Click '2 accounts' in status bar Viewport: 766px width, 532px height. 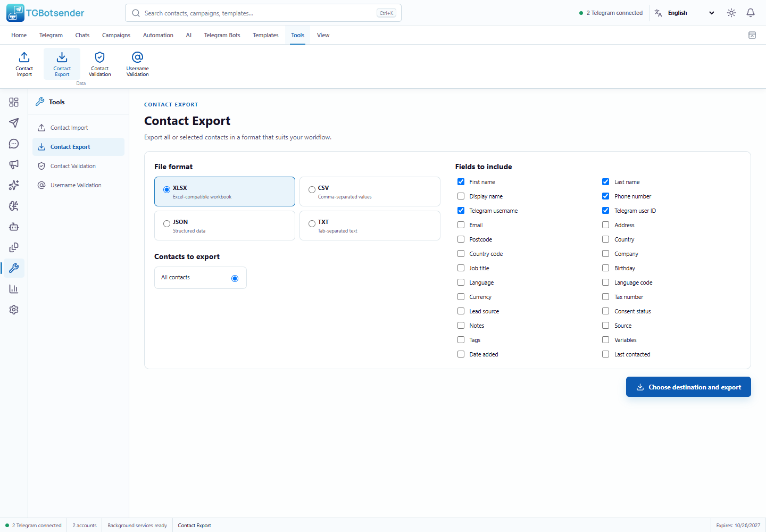[x=85, y=525]
